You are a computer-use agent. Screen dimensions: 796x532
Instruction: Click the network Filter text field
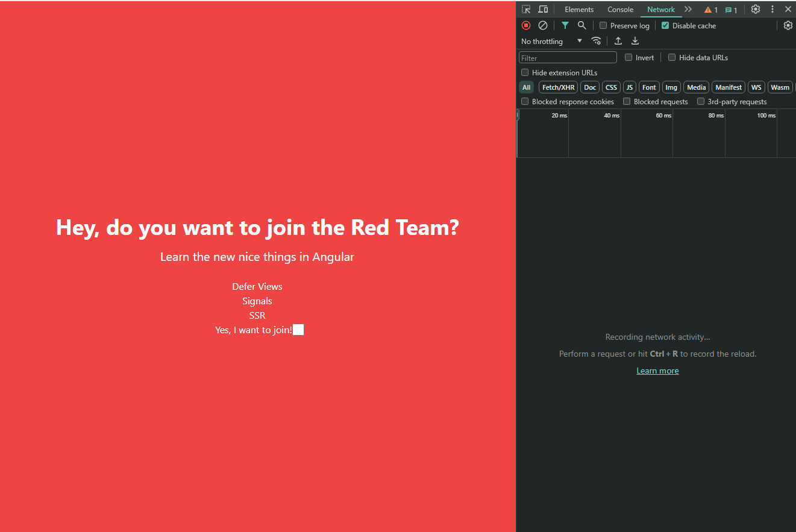[x=568, y=58]
